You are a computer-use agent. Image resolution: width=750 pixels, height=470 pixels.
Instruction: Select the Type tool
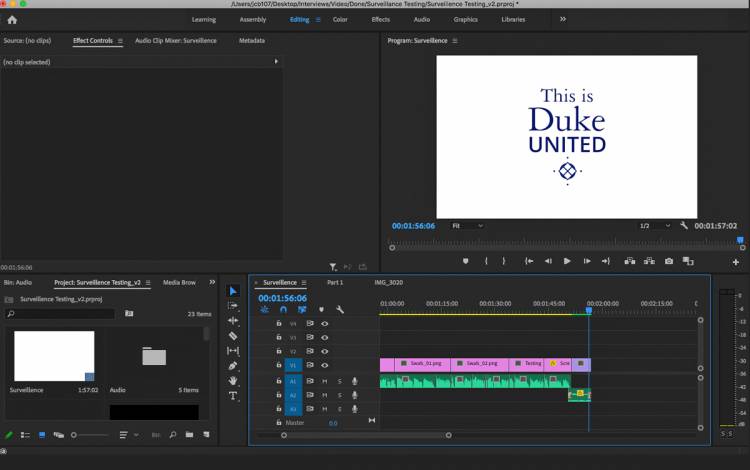(233, 396)
